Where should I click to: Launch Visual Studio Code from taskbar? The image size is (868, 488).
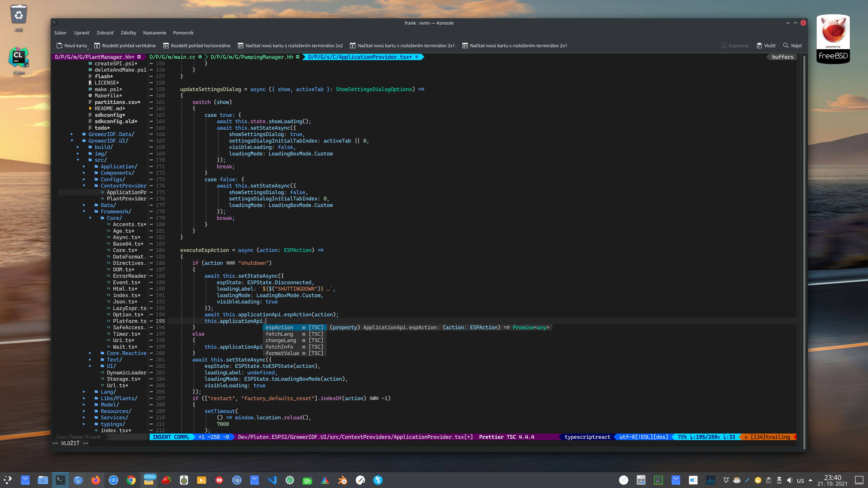click(272, 480)
